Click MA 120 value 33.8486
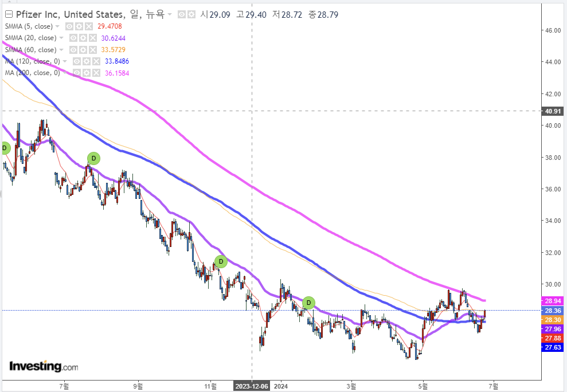Viewport: 567px width, 392px height. (117, 61)
